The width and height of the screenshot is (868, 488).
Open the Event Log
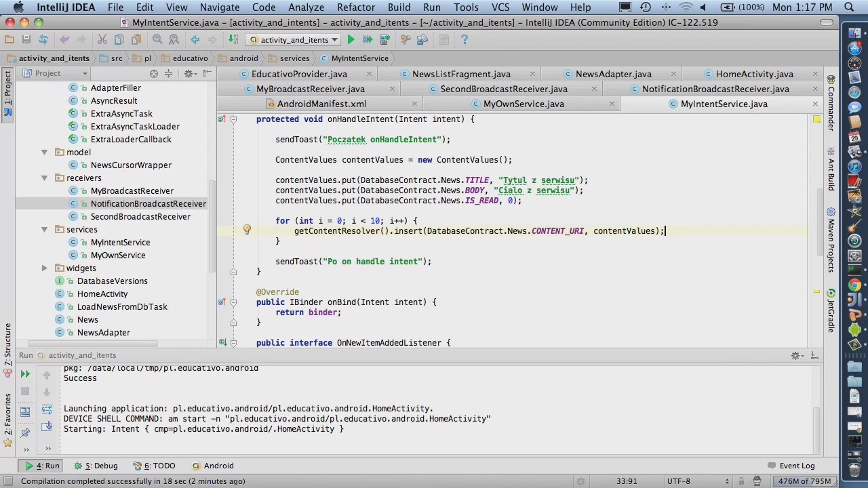point(790,466)
